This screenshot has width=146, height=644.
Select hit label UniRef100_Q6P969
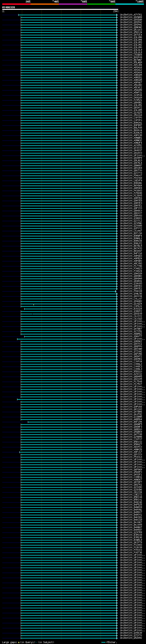click(x=131, y=470)
